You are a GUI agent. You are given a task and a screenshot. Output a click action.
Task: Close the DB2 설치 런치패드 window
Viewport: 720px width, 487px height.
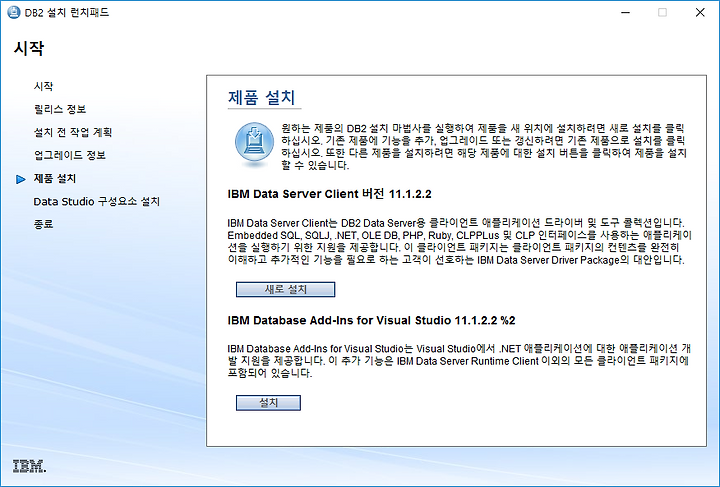(700, 12)
